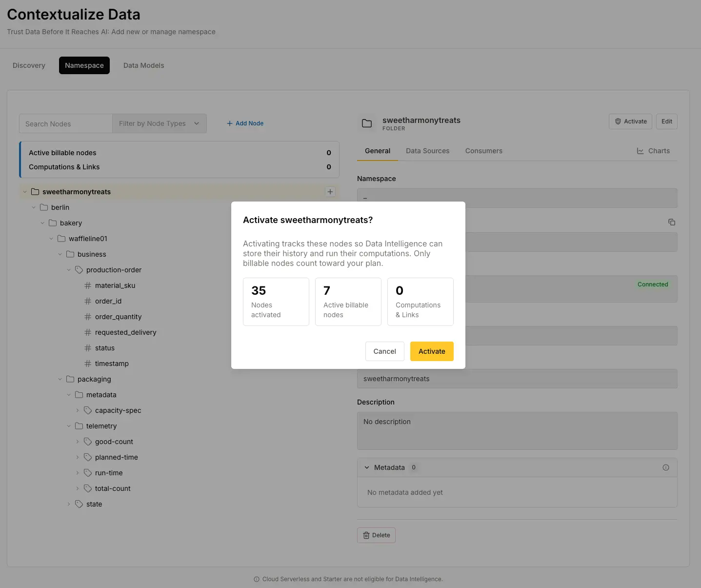The image size is (701, 588).
Task: Click the copy icon beside the path field
Action: (672, 222)
